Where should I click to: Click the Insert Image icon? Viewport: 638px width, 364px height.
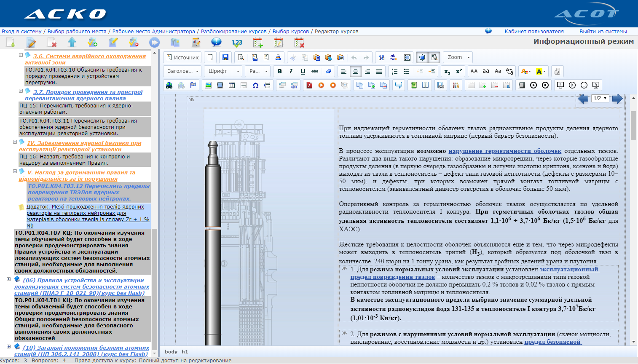pos(208,85)
